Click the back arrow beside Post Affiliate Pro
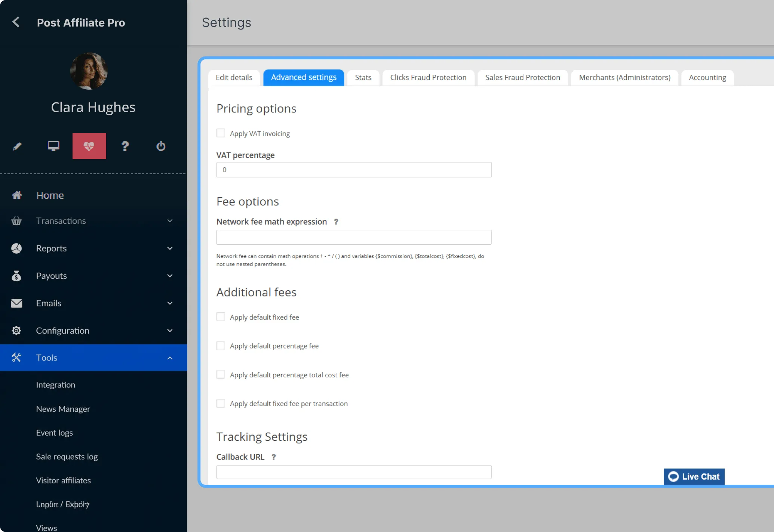 (16, 22)
